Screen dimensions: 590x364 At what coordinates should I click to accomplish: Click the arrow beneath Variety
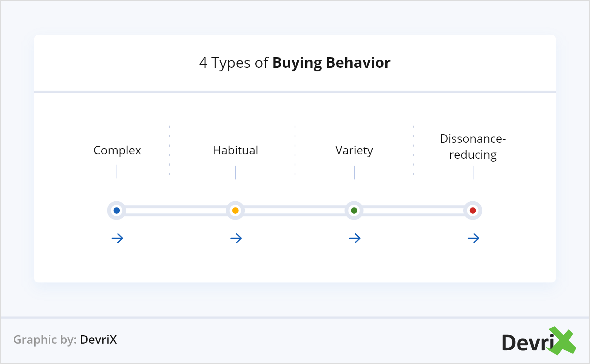point(355,238)
